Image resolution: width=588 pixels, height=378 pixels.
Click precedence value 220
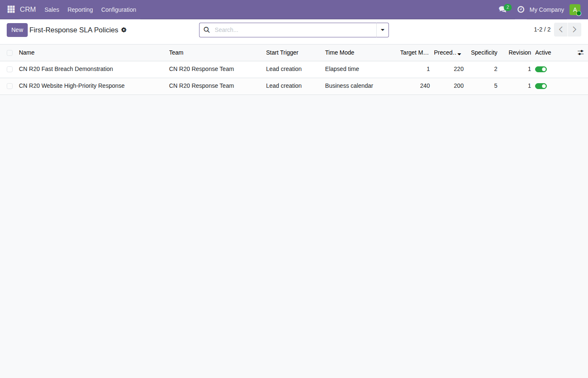pos(459,69)
